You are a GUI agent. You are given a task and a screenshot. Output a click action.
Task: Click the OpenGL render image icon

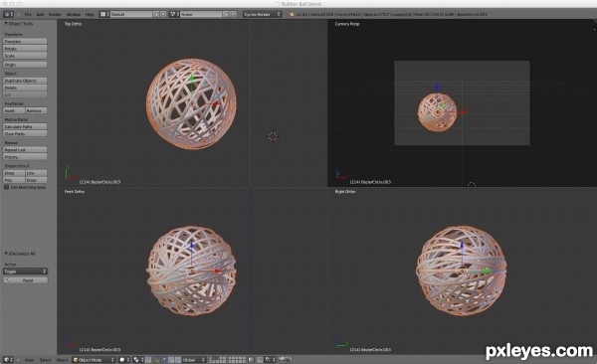pyautogui.click(x=283, y=360)
